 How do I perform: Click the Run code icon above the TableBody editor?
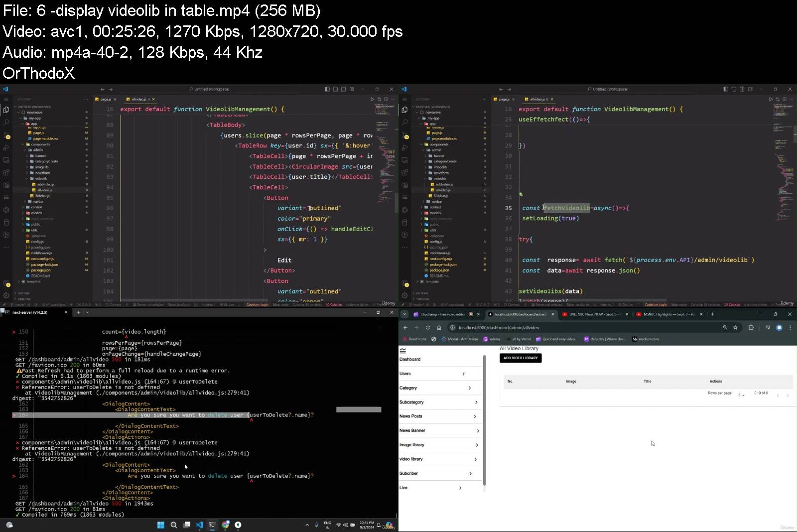coord(372,99)
